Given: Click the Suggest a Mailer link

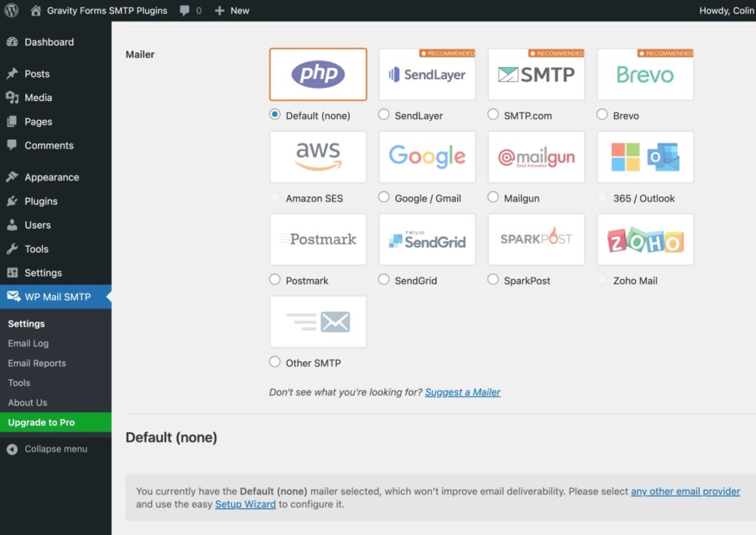Looking at the screenshot, I should click(463, 392).
